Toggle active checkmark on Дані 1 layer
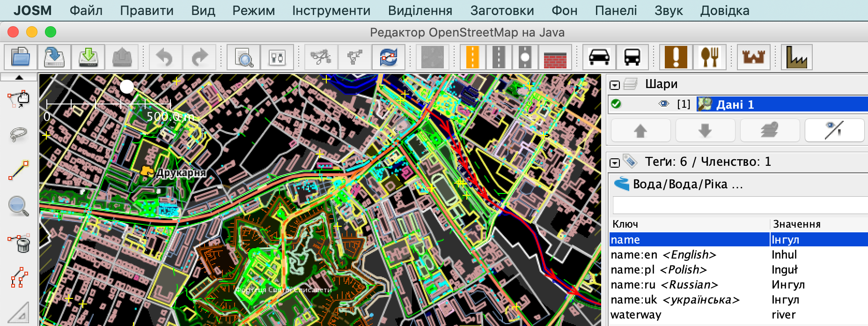 (x=616, y=104)
